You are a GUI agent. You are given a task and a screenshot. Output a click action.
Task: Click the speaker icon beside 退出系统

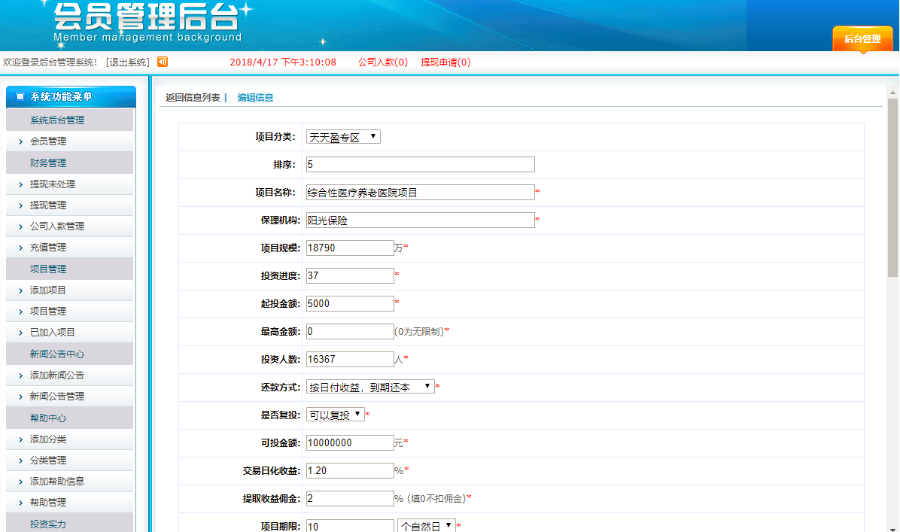pos(163,62)
